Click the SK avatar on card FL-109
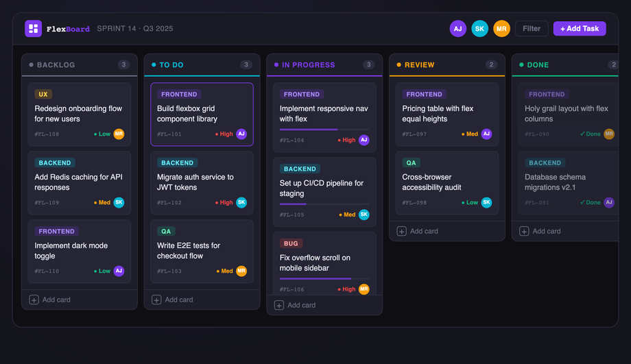 point(119,202)
